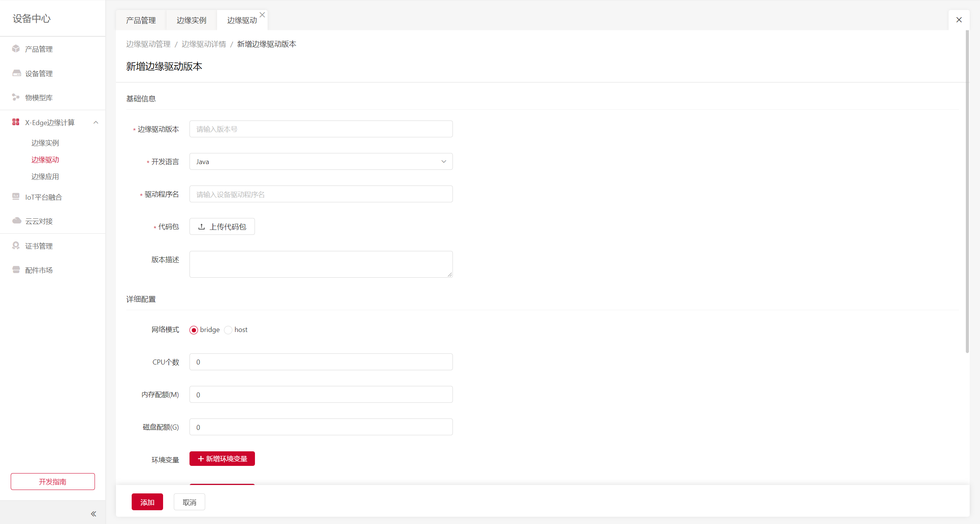The width and height of the screenshot is (980, 524).
Task: Click the page vertical scrollbar
Action: [x=967, y=191]
